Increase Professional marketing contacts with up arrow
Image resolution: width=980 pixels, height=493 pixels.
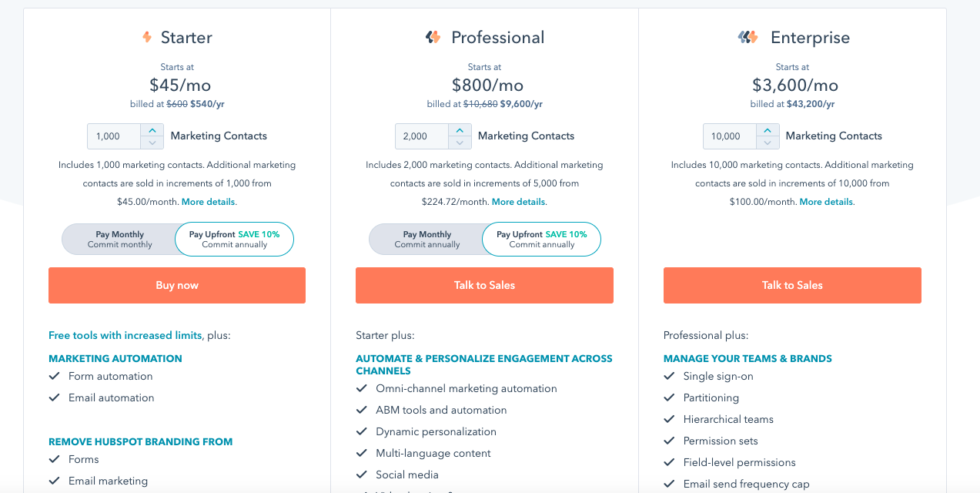[460, 130]
